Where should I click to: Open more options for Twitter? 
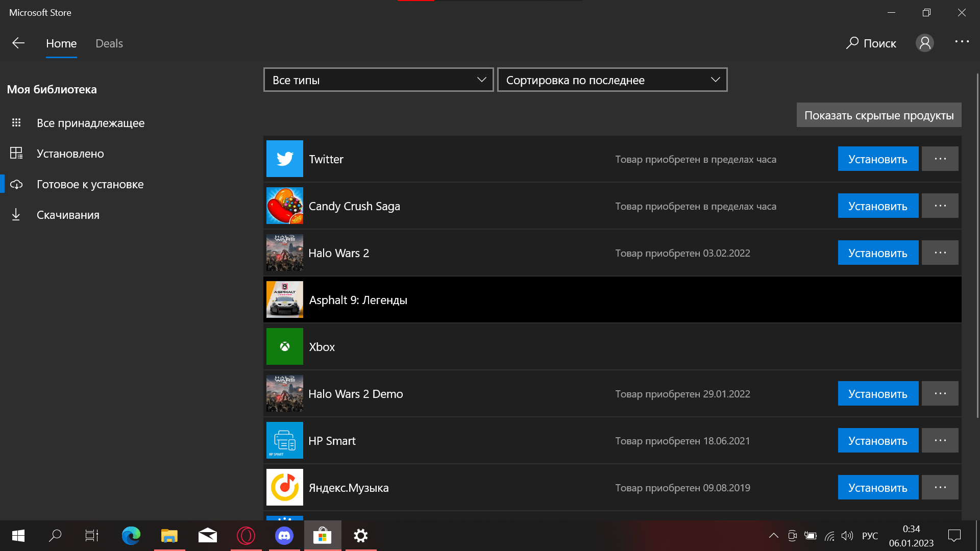940,159
